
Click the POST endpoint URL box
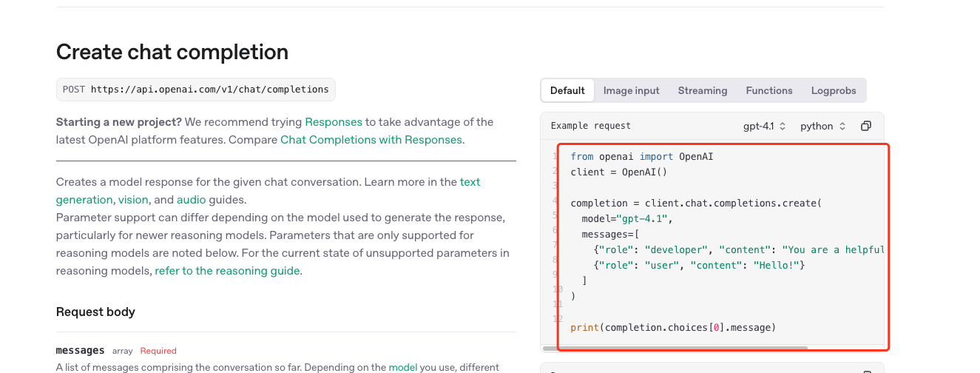196,90
